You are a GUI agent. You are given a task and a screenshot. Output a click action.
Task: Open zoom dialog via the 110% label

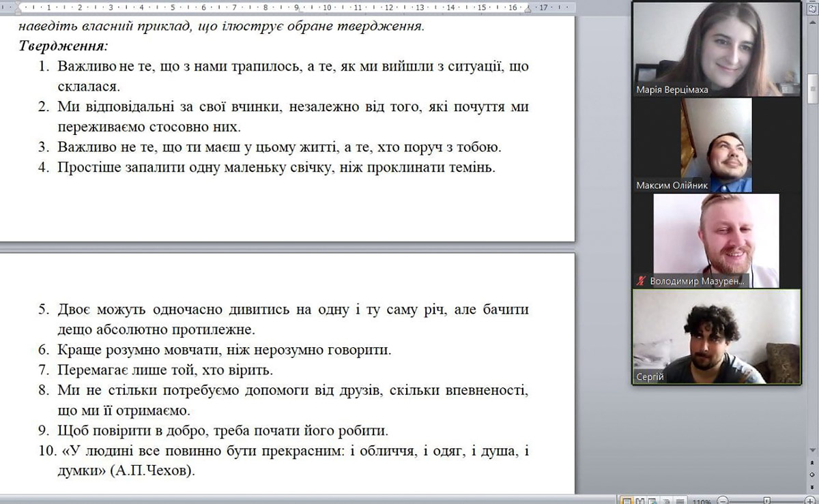(702, 500)
